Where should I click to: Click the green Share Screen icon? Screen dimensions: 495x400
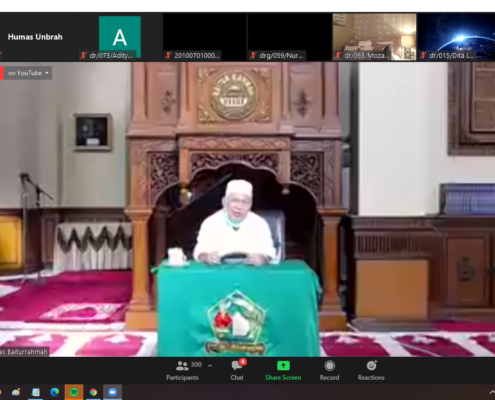point(283,366)
